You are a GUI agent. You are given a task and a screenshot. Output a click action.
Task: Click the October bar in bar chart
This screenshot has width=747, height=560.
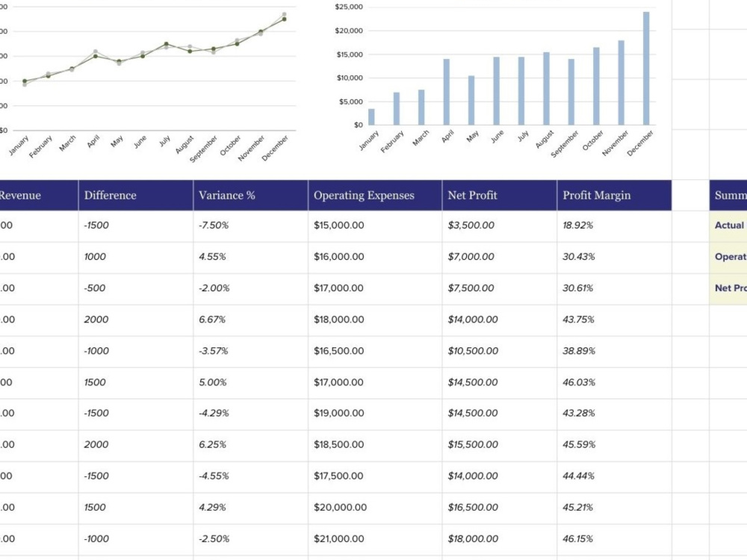596,86
